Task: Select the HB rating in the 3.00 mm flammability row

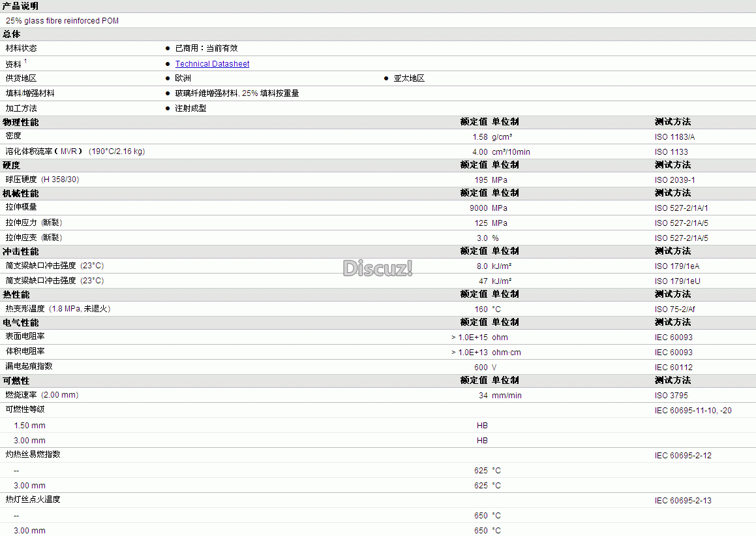Action: tap(482, 441)
